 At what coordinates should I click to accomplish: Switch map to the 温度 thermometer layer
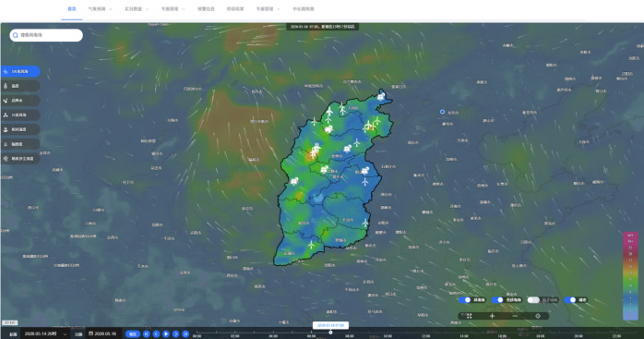click(20, 86)
